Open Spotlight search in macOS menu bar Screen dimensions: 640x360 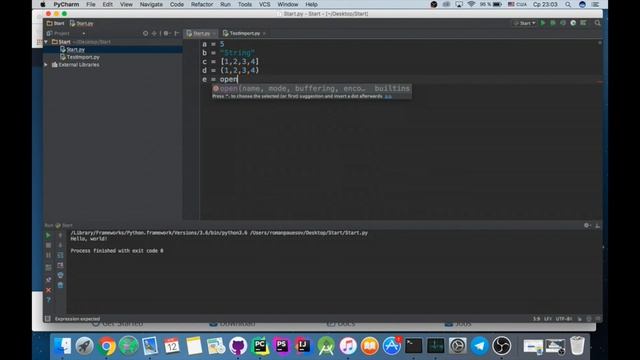(568, 4)
